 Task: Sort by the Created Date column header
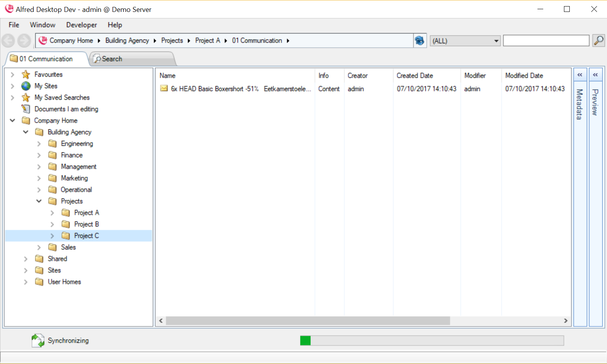[415, 76]
